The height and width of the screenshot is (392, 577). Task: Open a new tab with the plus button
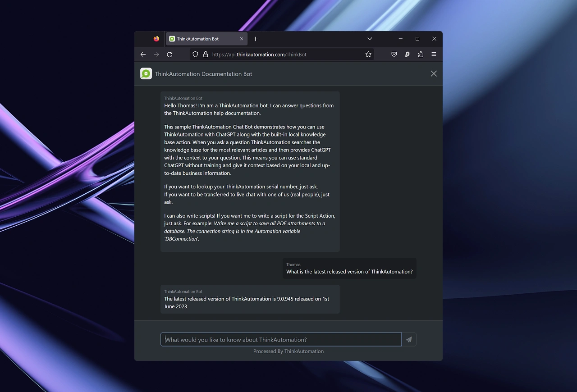point(256,39)
